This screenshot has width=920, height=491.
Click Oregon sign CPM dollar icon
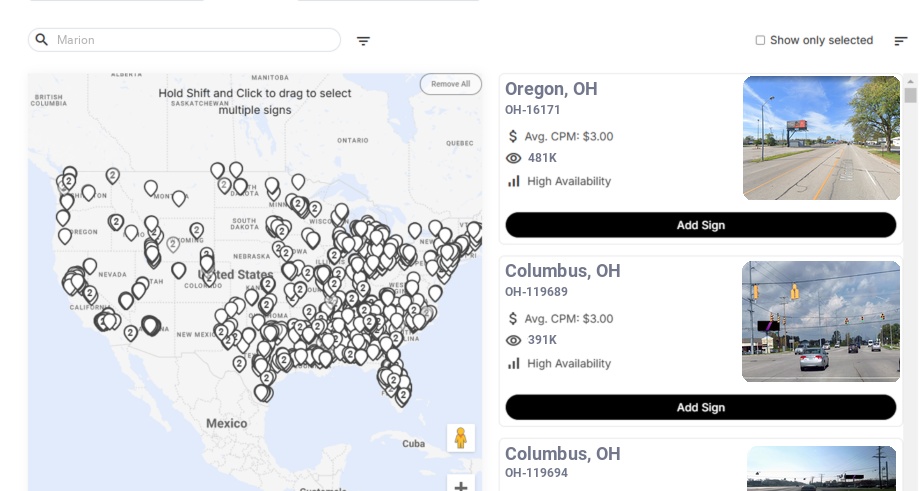(x=513, y=136)
